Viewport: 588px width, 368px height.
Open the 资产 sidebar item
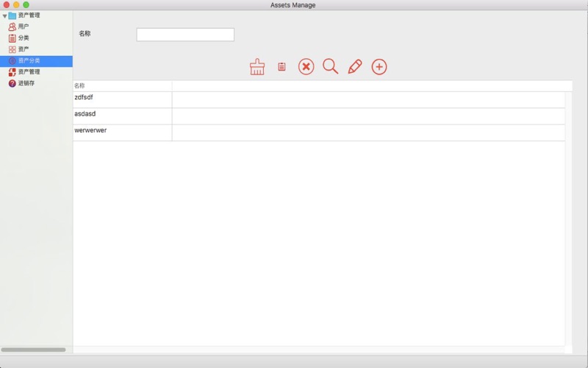[x=24, y=49]
